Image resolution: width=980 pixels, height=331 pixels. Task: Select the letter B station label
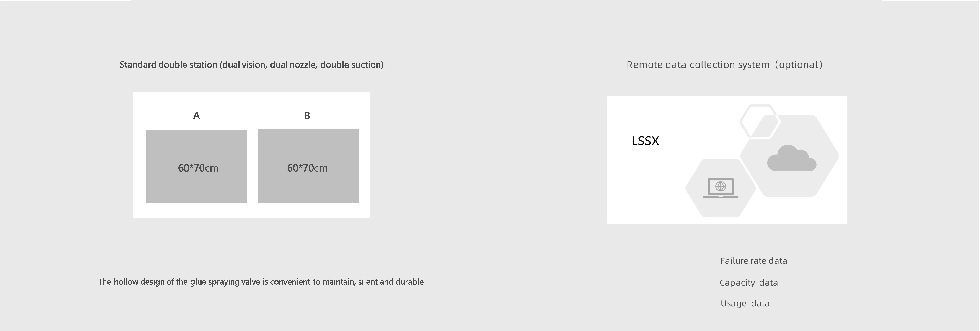pos(307,115)
